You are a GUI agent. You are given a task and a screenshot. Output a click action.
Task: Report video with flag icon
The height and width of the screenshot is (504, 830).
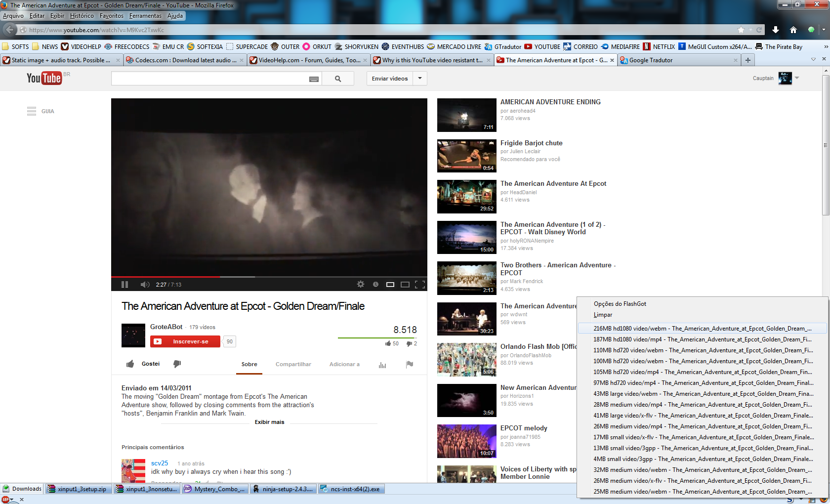[x=410, y=364]
